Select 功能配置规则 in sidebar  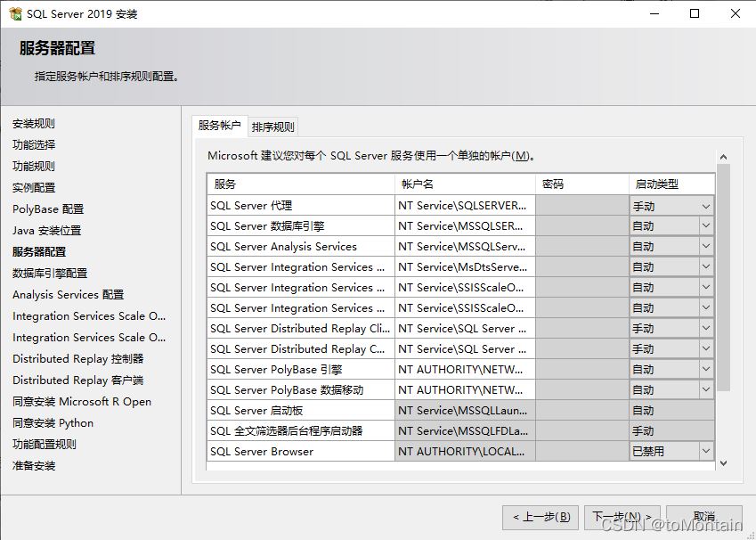[x=45, y=444]
